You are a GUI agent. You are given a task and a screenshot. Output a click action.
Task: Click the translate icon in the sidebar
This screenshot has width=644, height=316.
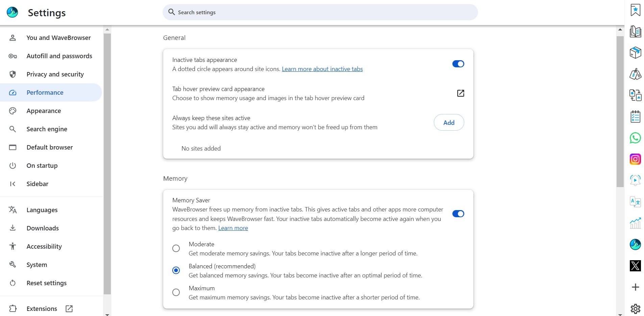pos(635,202)
